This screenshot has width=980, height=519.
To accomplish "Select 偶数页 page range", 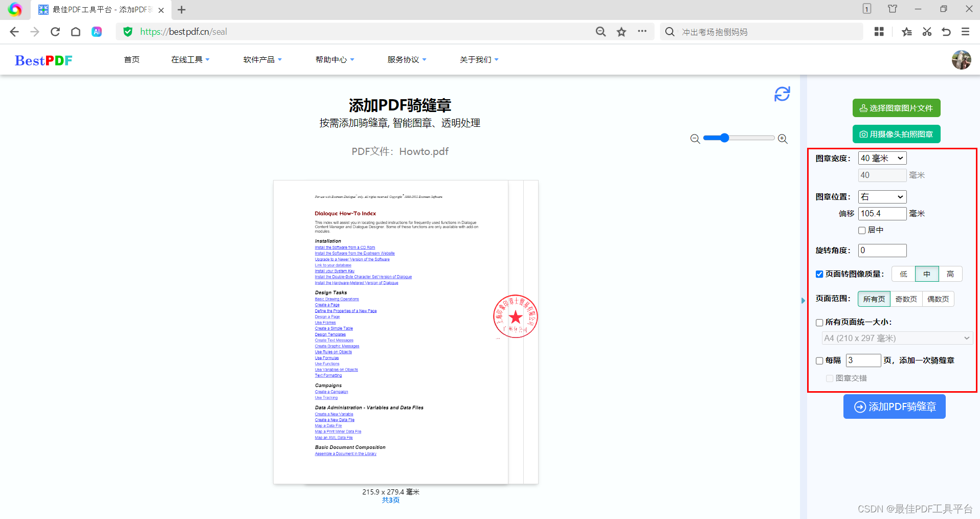I will coord(938,299).
